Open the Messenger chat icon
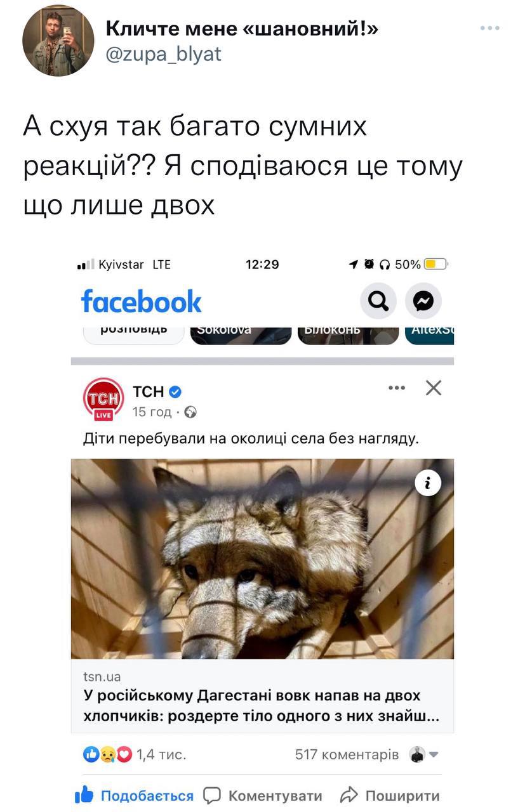Screen dimensions: 525x812 423,301
